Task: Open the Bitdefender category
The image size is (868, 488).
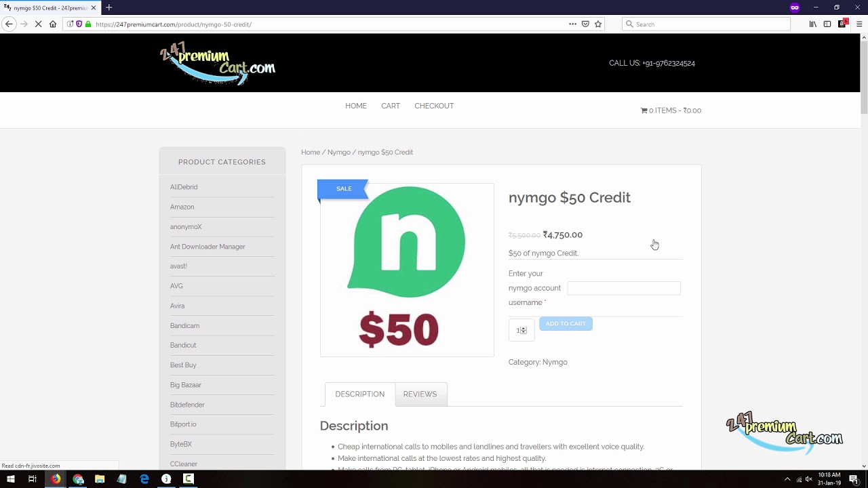Action: [187, 405]
